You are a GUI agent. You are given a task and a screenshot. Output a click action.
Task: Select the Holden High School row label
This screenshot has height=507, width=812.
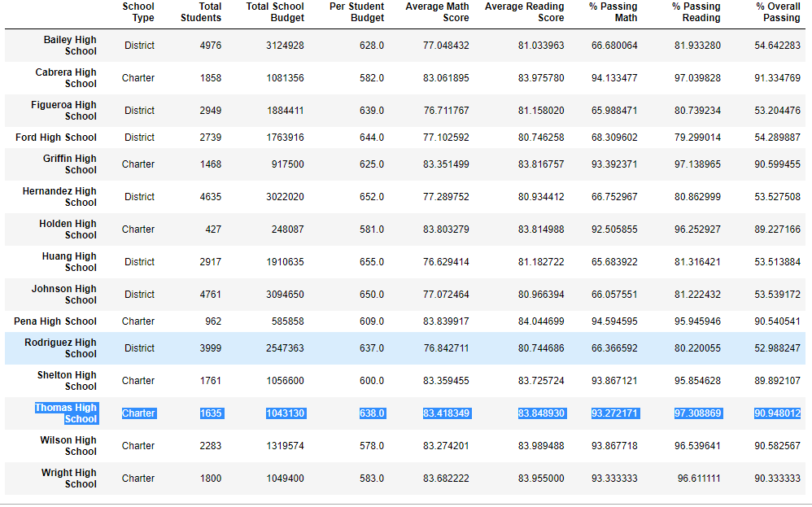(x=68, y=229)
